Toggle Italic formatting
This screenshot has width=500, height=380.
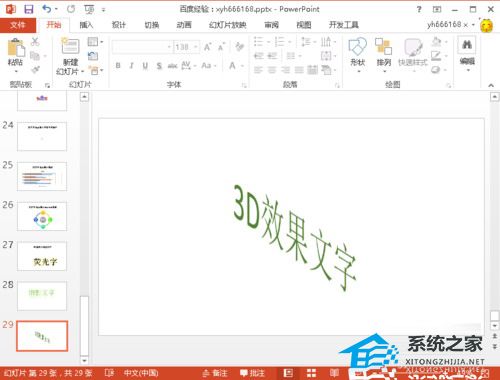tap(132, 66)
